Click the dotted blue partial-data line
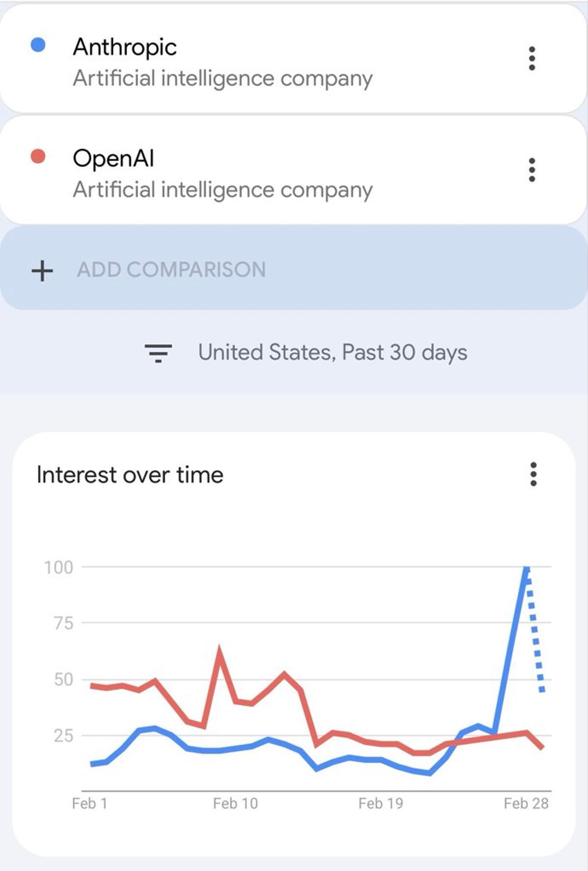Viewport: 588px width, 871px height. pyautogui.click(x=536, y=637)
